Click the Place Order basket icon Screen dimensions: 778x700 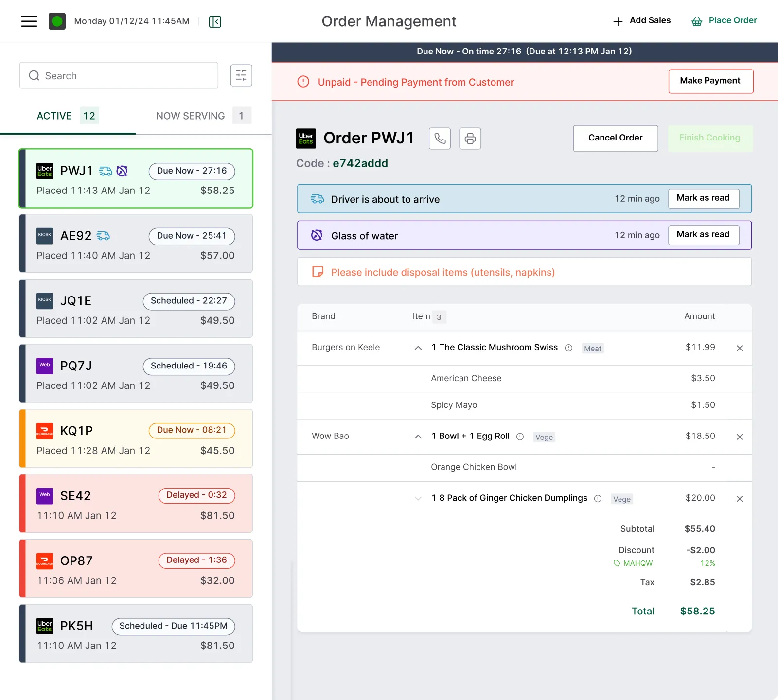[697, 21]
